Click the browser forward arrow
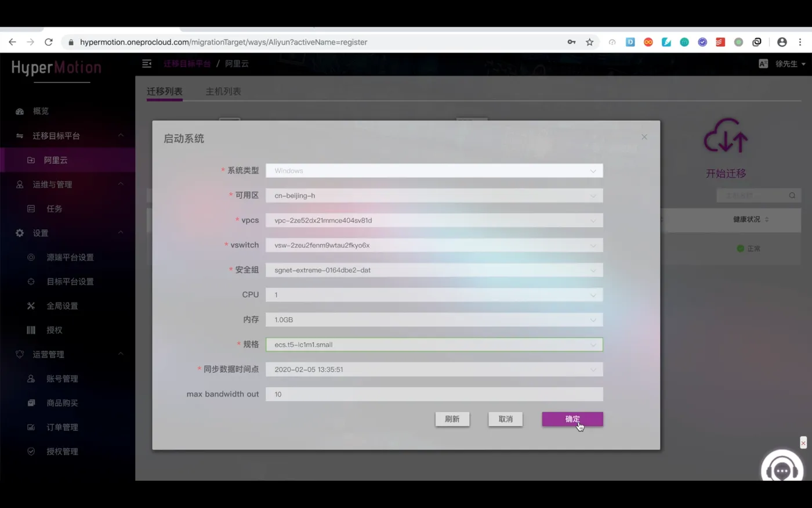Image resolution: width=812 pixels, height=508 pixels. coord(30,42)
